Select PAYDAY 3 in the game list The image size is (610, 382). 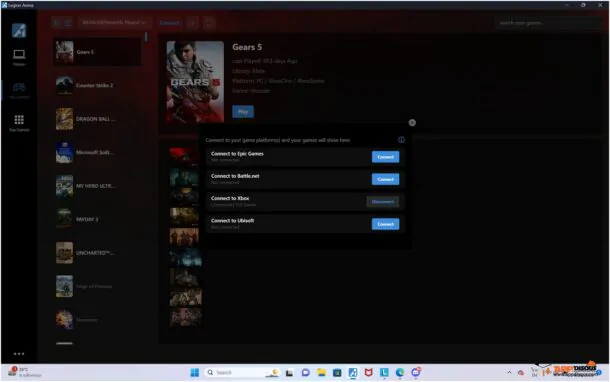click(97, 219)
